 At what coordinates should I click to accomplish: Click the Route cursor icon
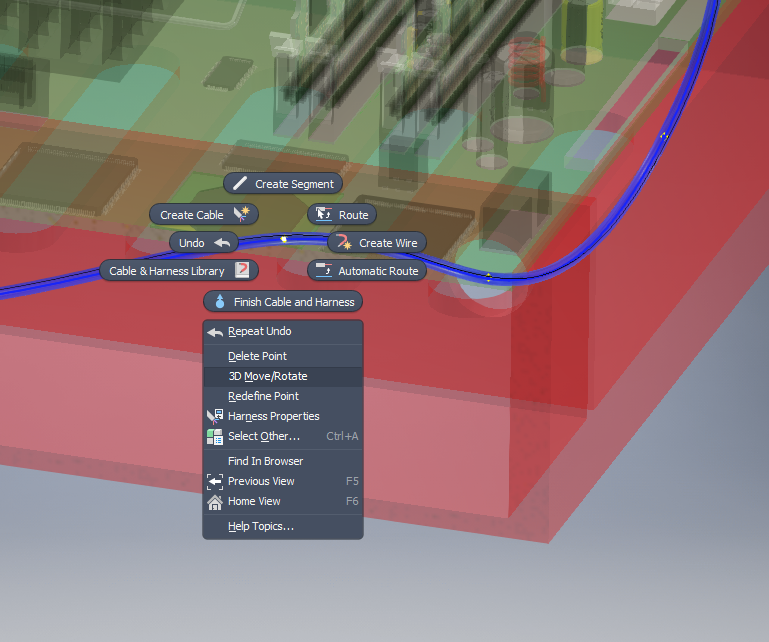tap(324, 214)
